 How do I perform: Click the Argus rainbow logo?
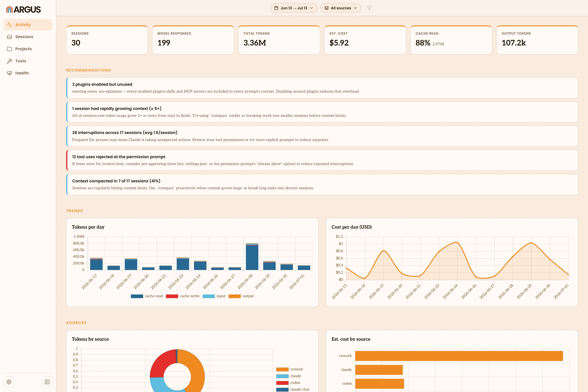tap(9, 9)
